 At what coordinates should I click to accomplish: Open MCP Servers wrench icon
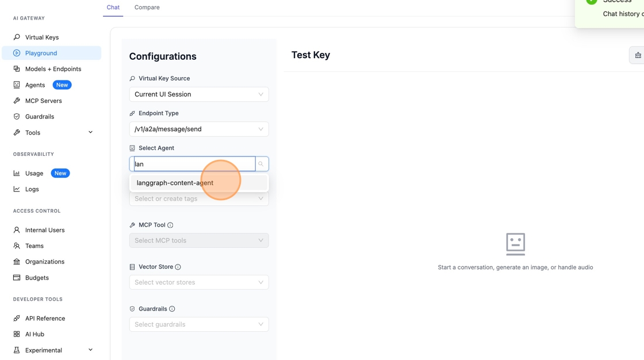pos(17,101)
